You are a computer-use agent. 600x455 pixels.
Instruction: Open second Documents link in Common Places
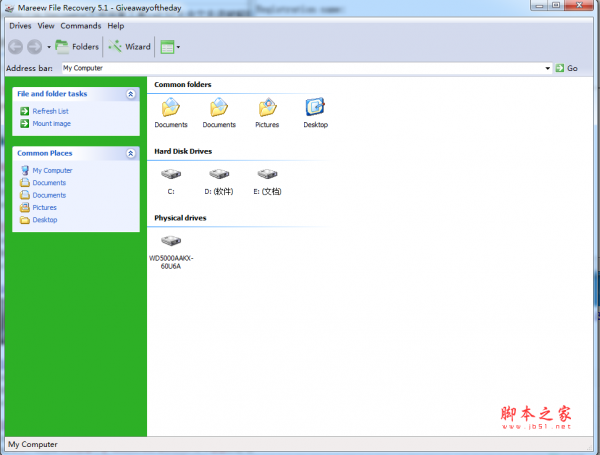coord(49,195)
